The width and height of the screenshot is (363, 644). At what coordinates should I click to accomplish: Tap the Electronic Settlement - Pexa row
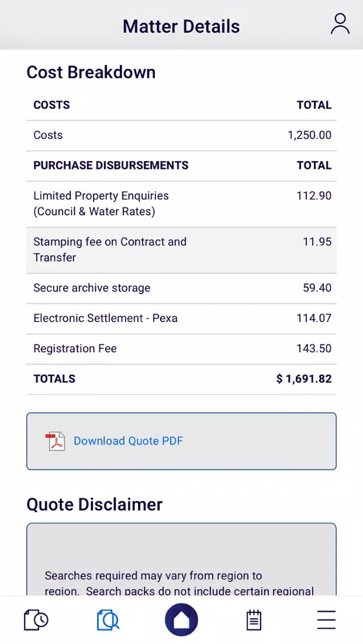[181, 318]
